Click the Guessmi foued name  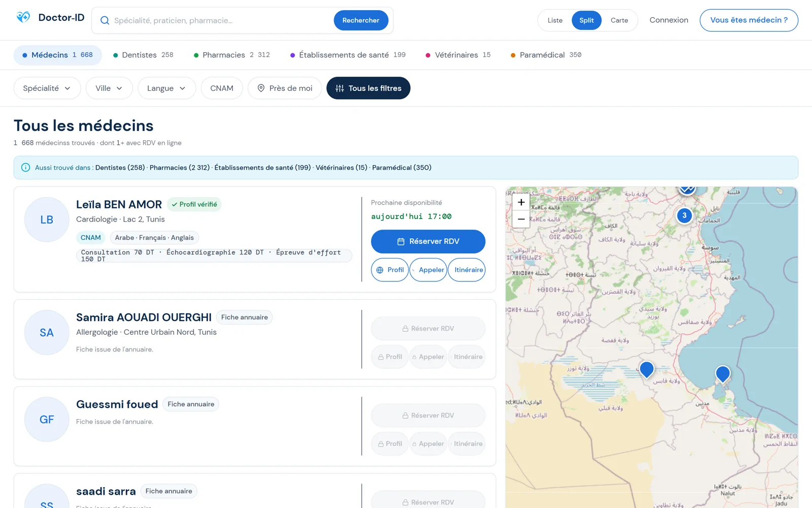pos(117,404)
